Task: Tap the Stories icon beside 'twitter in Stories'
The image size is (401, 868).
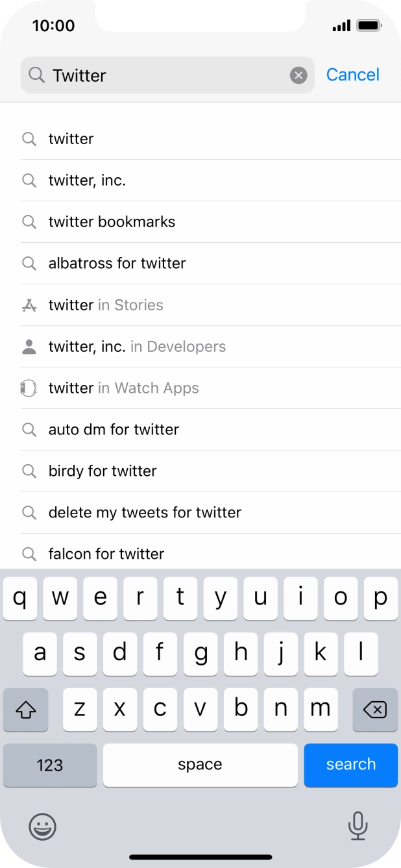Action: click(29, 304)
